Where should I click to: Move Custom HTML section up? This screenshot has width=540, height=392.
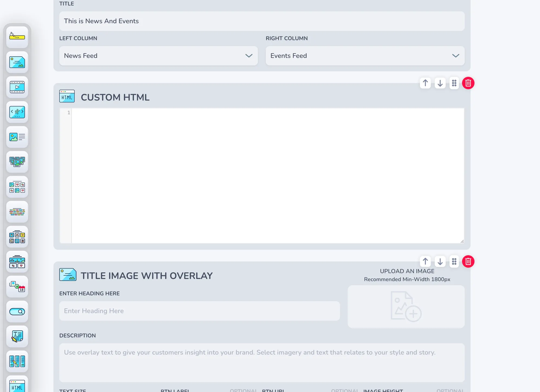point(425,83)
